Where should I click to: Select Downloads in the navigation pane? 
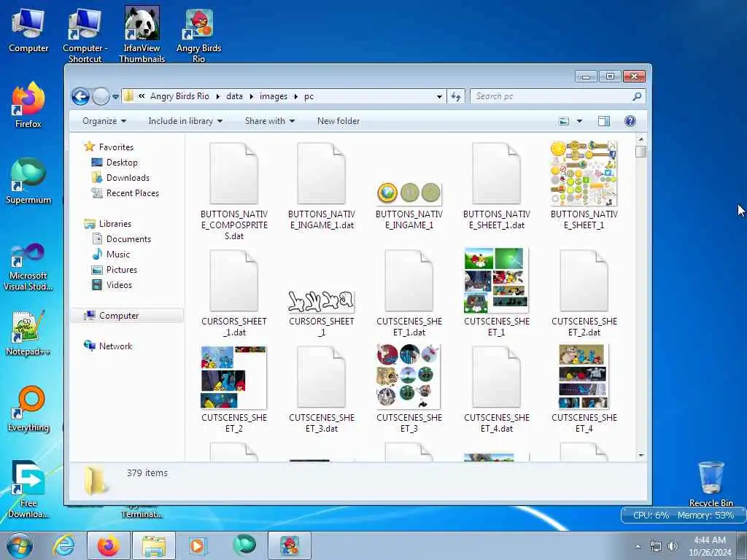[128, 178]
